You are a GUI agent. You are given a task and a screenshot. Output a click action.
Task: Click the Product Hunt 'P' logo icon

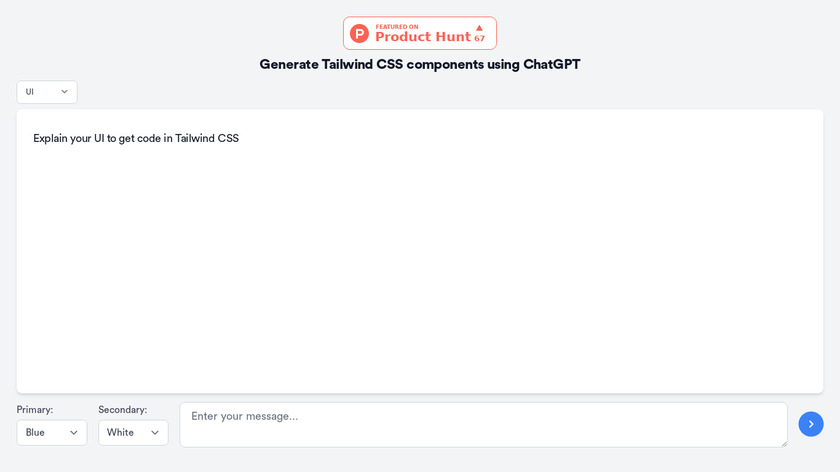coord(359,33)
